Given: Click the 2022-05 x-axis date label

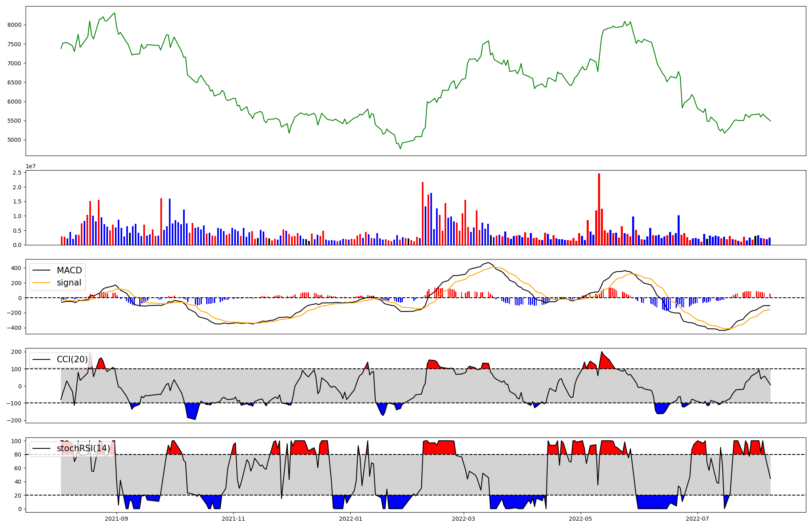Looking at the screenshot, I should (580, 519).
